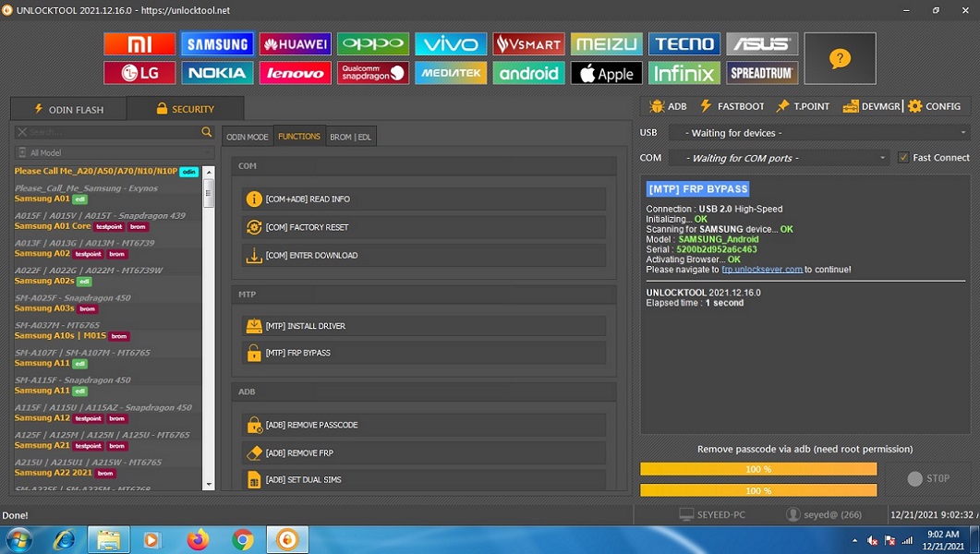Run [COM] FACTORY RESET
This screenshot has height=554, width=980.
pos(424,227)
